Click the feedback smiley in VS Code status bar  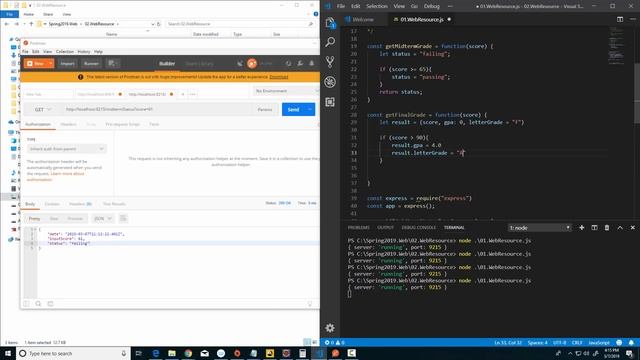(619, 342)
